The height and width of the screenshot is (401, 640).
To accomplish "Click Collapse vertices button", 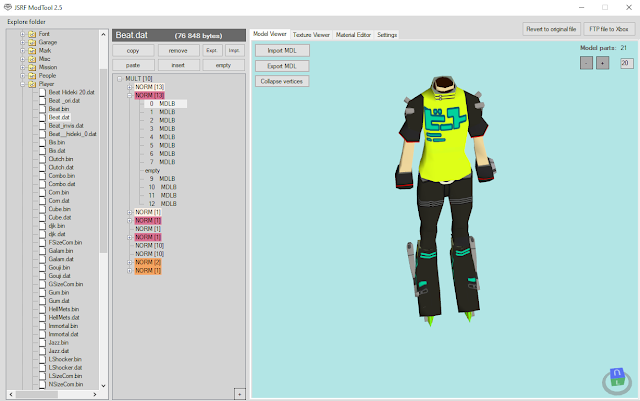I will pyautogui.click(x=282, y=81).
